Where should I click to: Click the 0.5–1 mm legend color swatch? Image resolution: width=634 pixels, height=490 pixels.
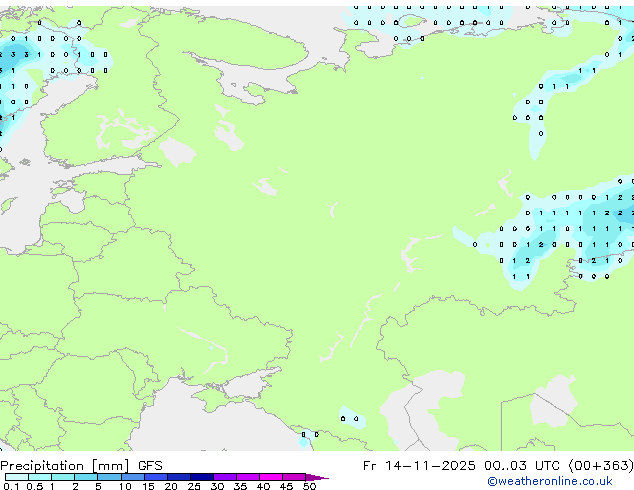pos(40,477)
